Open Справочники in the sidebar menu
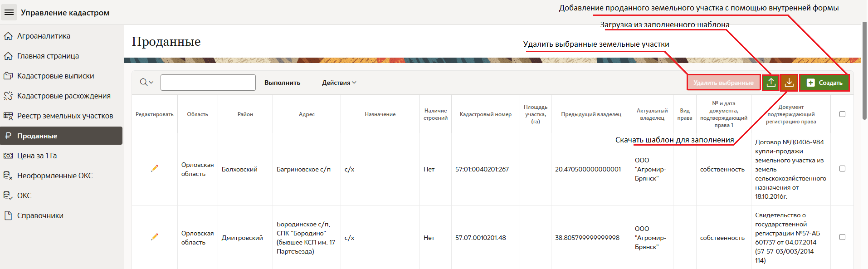The image size is (868, 269). tap(40, 215)
